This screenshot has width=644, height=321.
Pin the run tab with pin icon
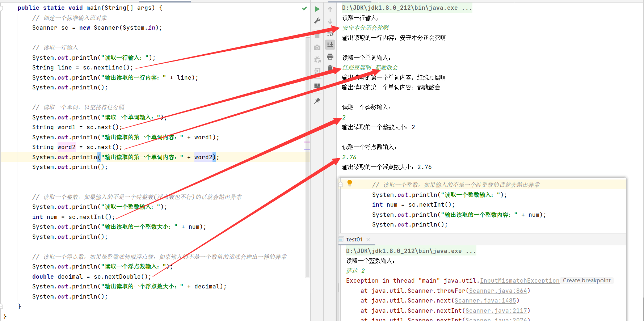pyautogui.click(x=317, y=101)
